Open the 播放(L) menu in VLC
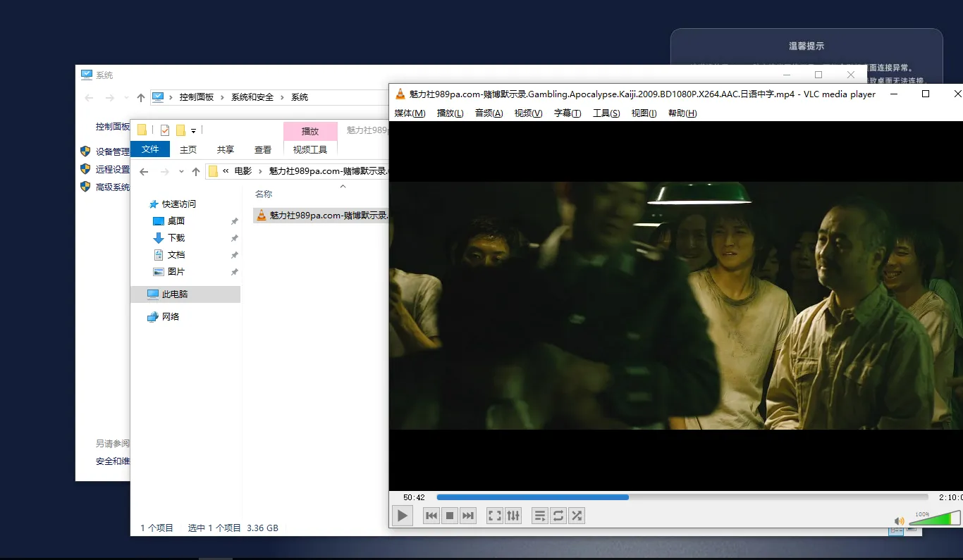This screenshot has width=963, height=560. click(x=450, y=113)
